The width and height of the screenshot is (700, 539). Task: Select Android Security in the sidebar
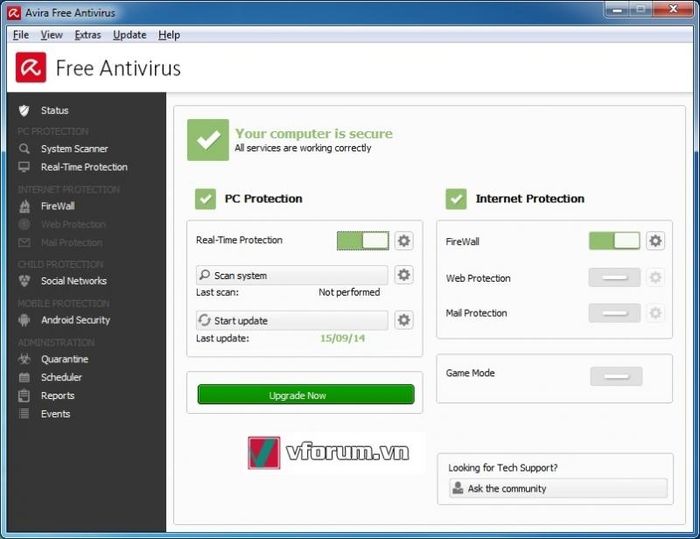tap(75, 320)
